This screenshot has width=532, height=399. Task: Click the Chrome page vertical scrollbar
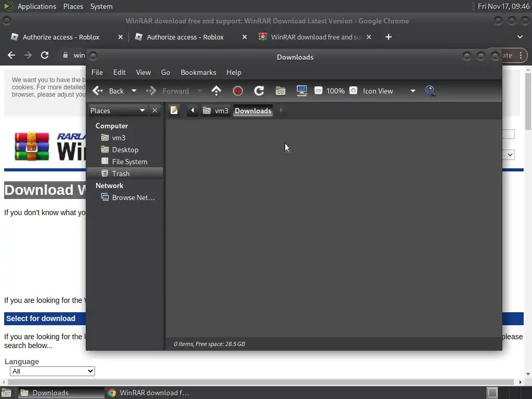click(528, 101)
